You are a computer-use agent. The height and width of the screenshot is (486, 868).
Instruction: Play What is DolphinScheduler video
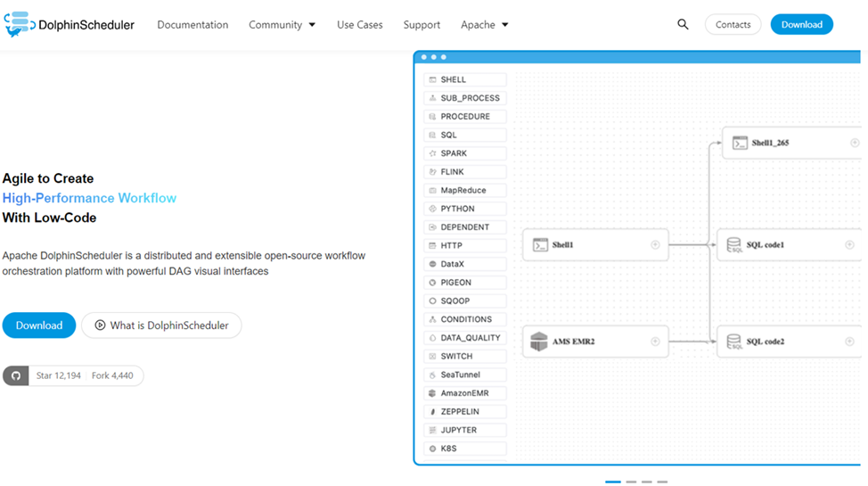[161, 325]
